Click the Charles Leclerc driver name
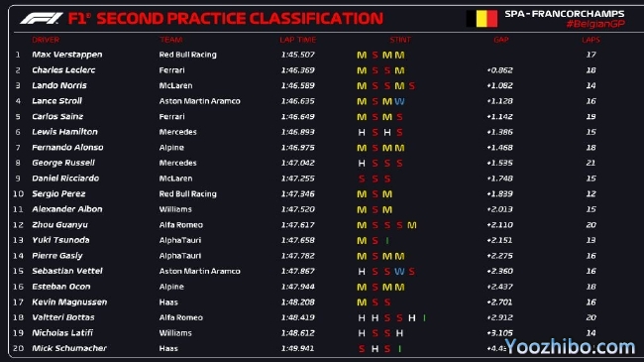Image resolution: width=644 pixels, height=362 pixels. [63, 70]
